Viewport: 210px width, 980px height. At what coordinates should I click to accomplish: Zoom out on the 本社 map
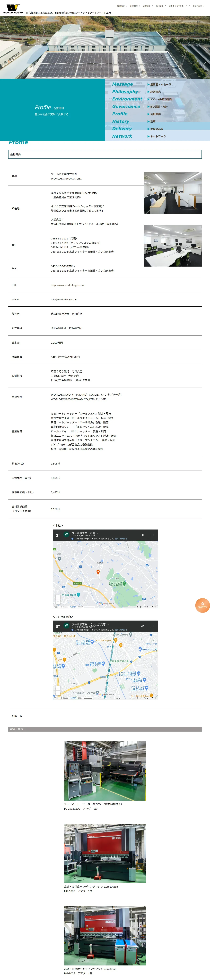[58, 602]
